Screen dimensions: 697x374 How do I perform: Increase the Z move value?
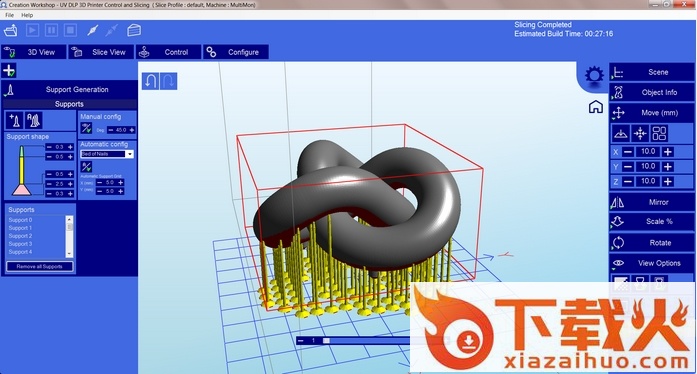tap(668, 181)
